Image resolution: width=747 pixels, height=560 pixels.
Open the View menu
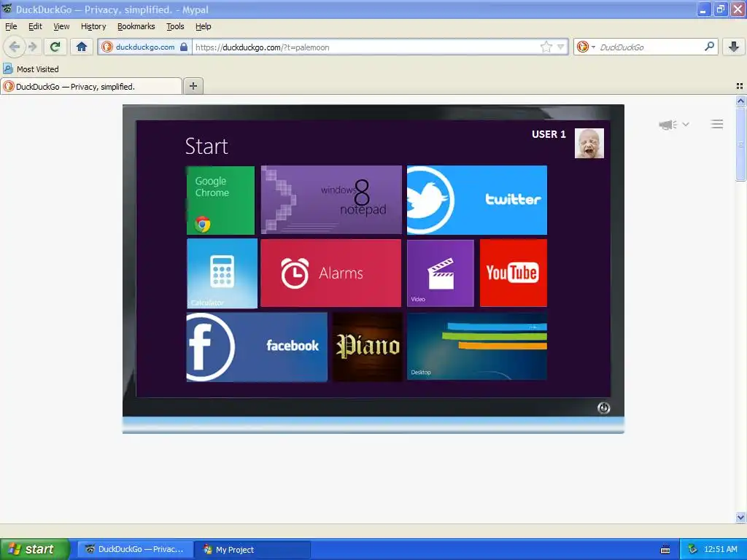61,26
